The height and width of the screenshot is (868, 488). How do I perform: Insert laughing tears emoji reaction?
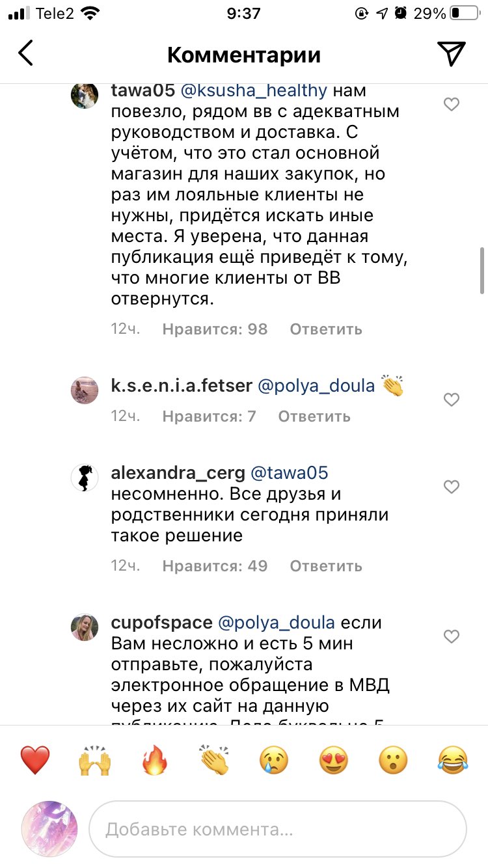tap(453, 759)
